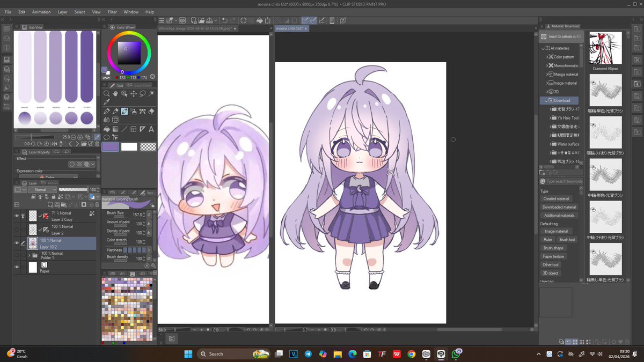Select the Hand move tool
The image size is (644, 362).
pos(115,93)
